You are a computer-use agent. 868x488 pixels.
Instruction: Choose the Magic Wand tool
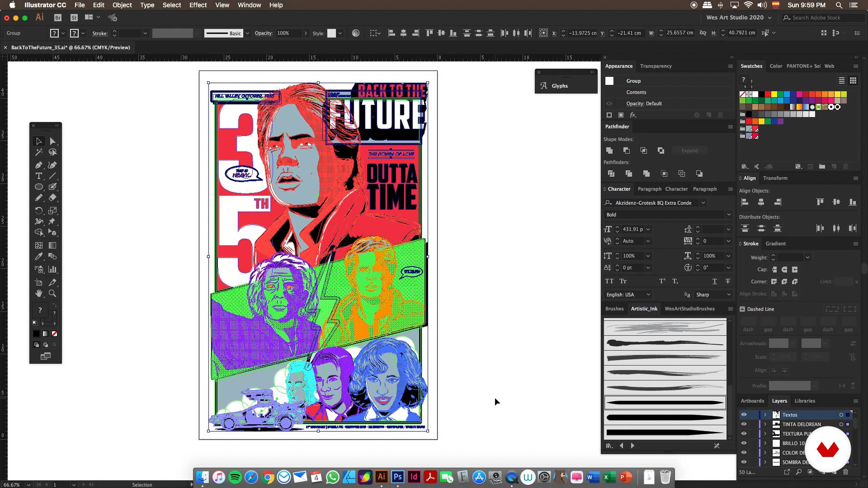pyautogui.click(x=39, y=153)
